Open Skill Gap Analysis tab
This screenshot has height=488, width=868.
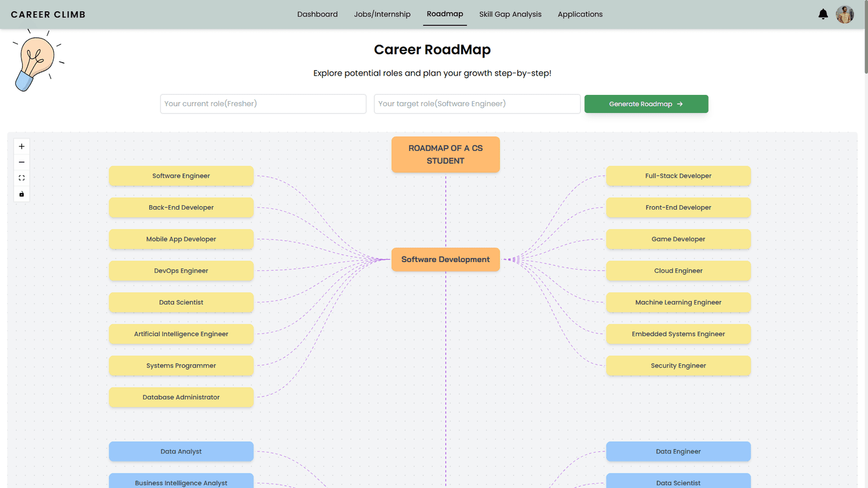(510, 14)
